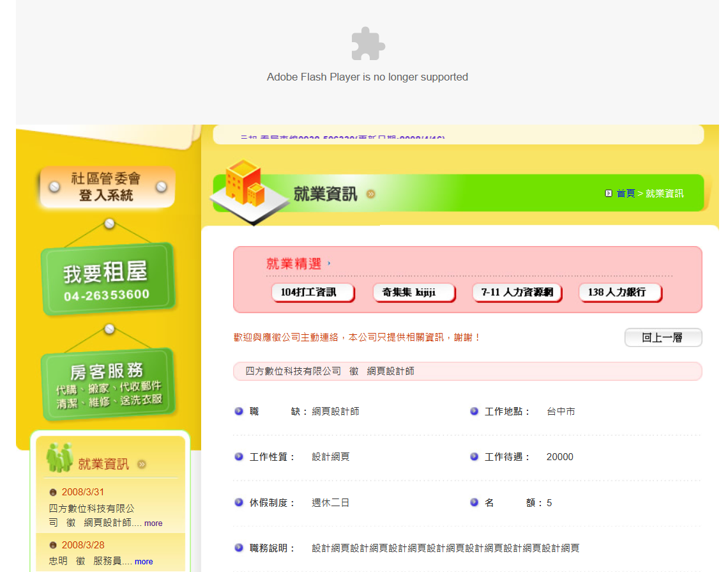Click the location value 台中市
This screenshot has width=728, height=572.
(x=561, y=411)
